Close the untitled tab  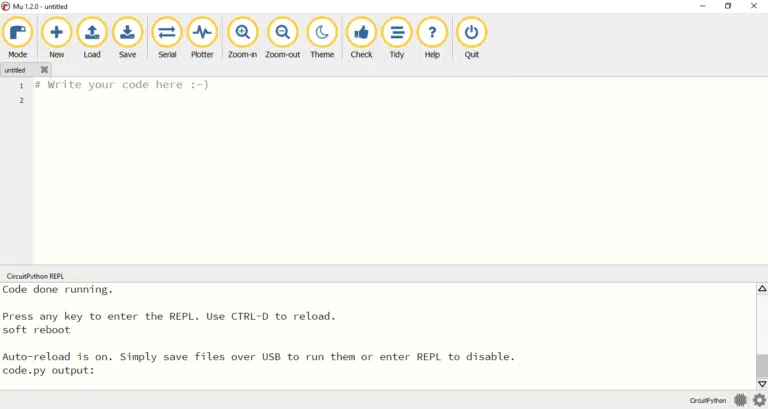(x=44, y=70)
